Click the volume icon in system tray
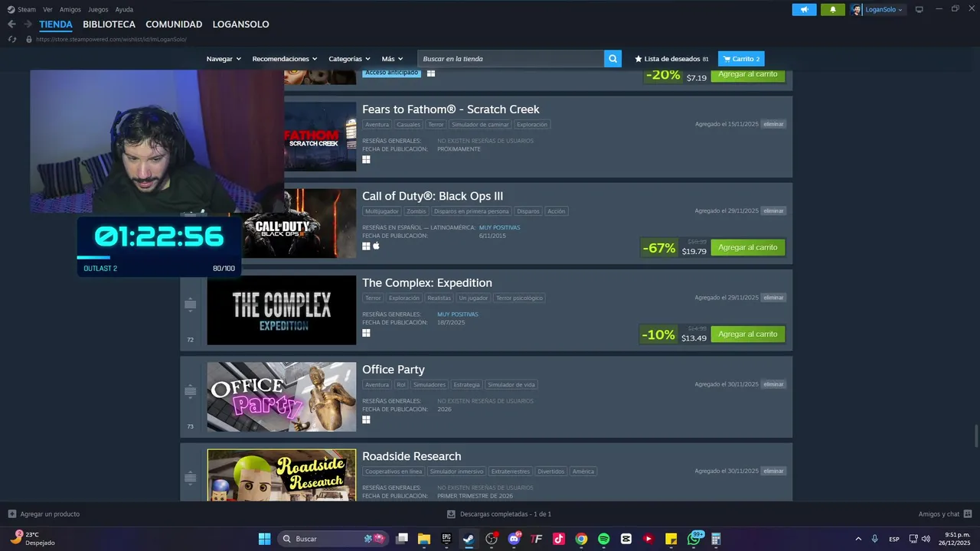This screenshot has width=980, height=551. point(926,539)
